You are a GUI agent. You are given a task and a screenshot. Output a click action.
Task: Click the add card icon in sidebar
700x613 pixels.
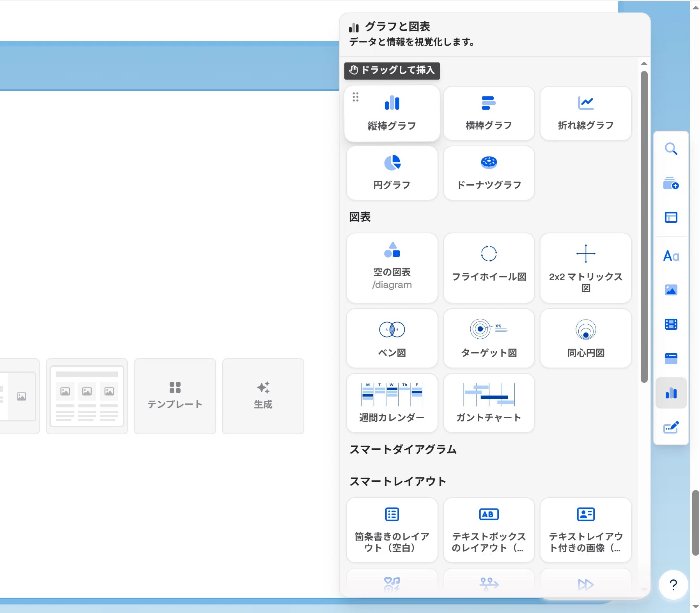point(671,183)
